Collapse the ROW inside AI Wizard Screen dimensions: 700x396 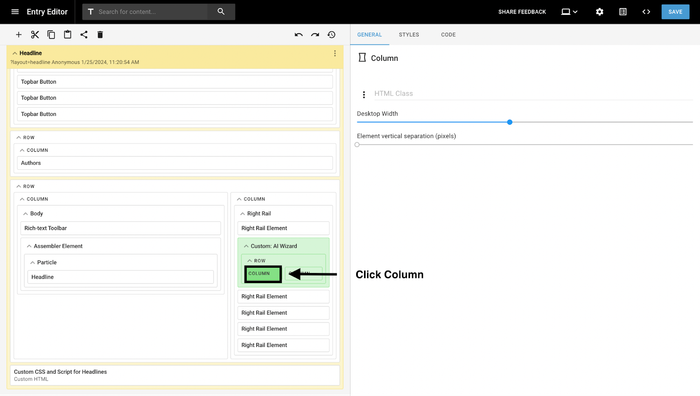pyautogui.click(x=250, y=260)
